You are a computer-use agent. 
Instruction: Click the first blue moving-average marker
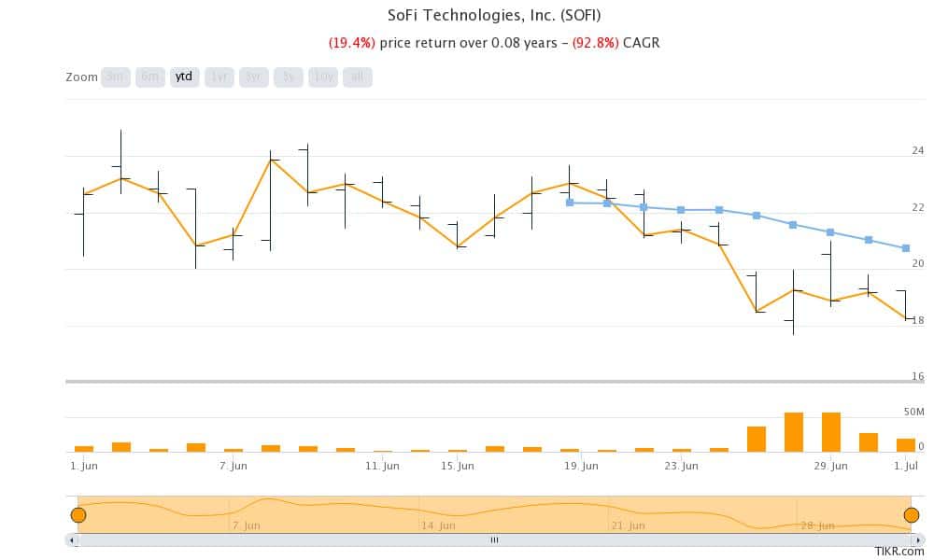click(x=570, y=203)
